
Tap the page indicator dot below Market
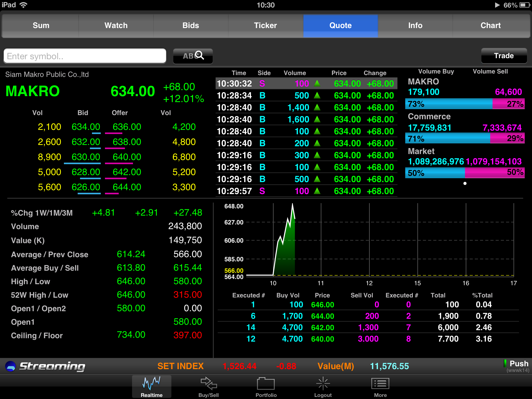[x=465, y=183]
